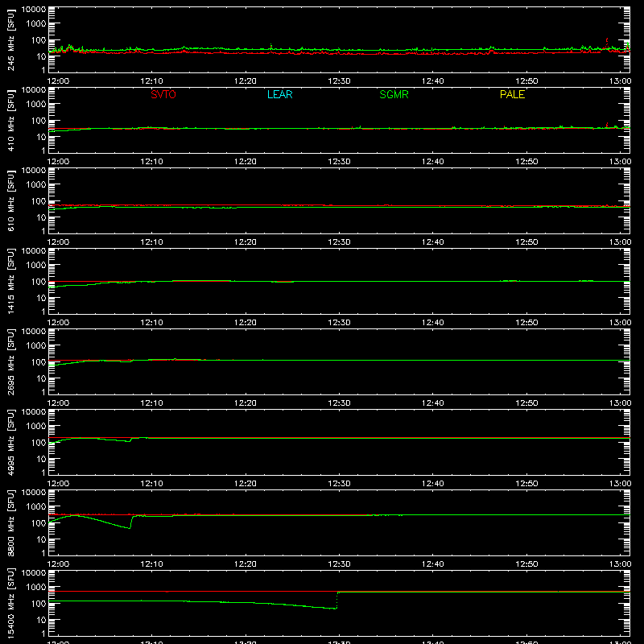Click the 12:30 tick label under the 8800 MHz plot
The width and height of the screenshot is (644, 644).
coord(339,564)
